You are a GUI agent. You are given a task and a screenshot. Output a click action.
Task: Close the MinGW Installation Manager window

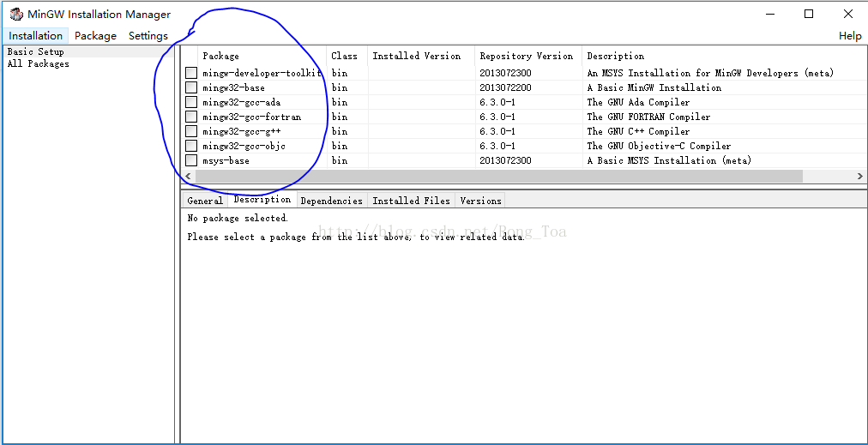click(x=848, y=15)
